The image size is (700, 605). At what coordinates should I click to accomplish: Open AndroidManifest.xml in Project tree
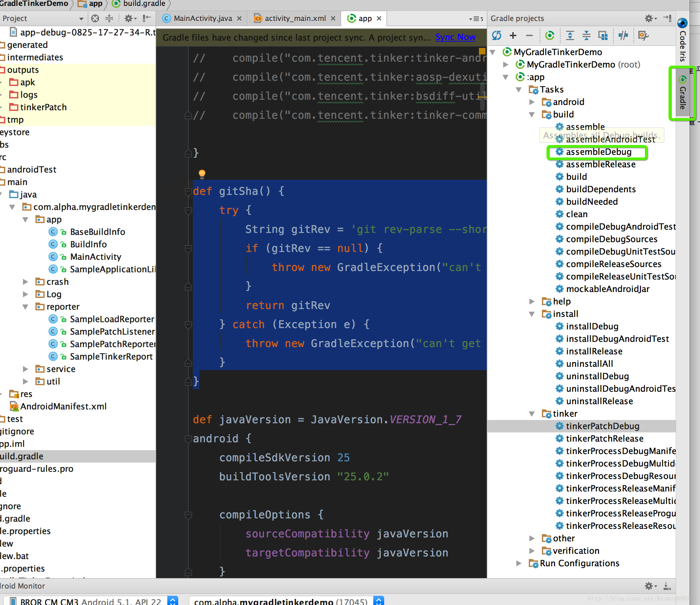(63, 407)
